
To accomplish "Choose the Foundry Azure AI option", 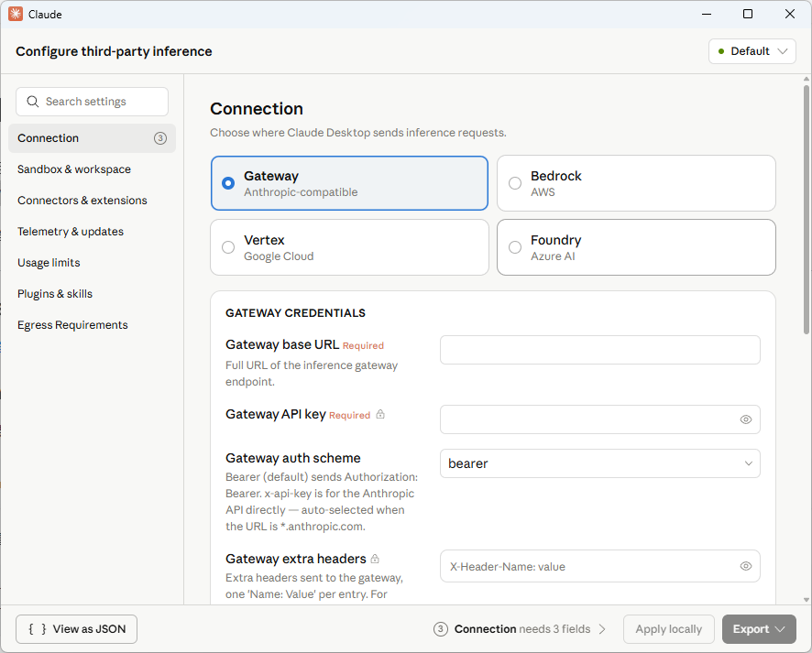I will click(x=636, y=247).
